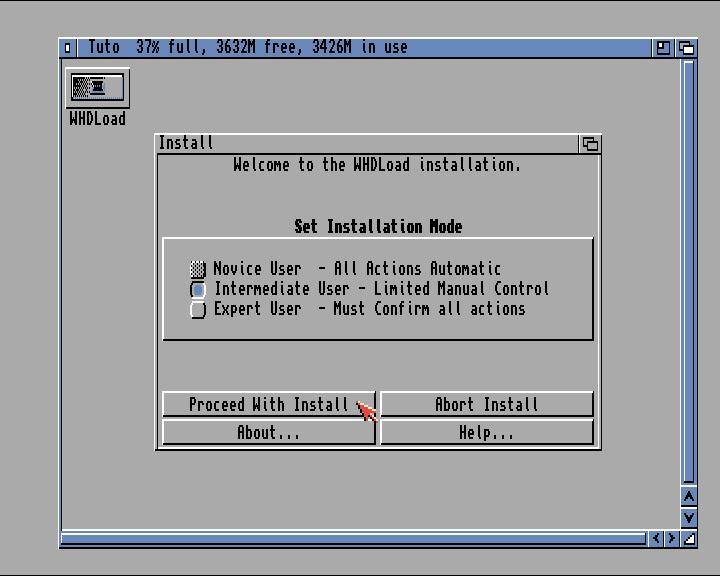Select Intermediate User installation mode
The width and height of the screenshot is (720, 576).
click(198, 289)
